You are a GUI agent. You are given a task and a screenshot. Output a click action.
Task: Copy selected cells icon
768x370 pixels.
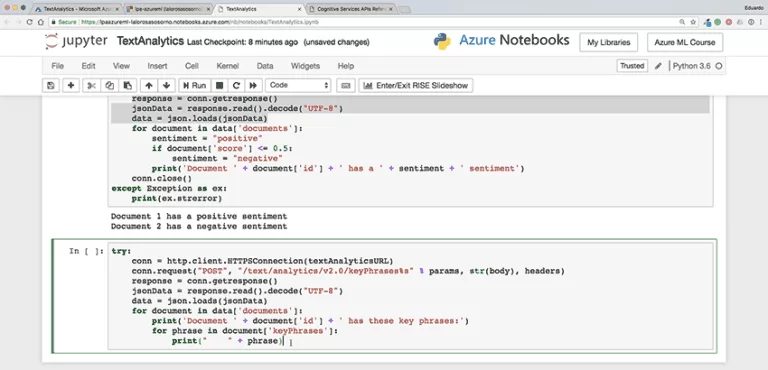click(110, 85)
